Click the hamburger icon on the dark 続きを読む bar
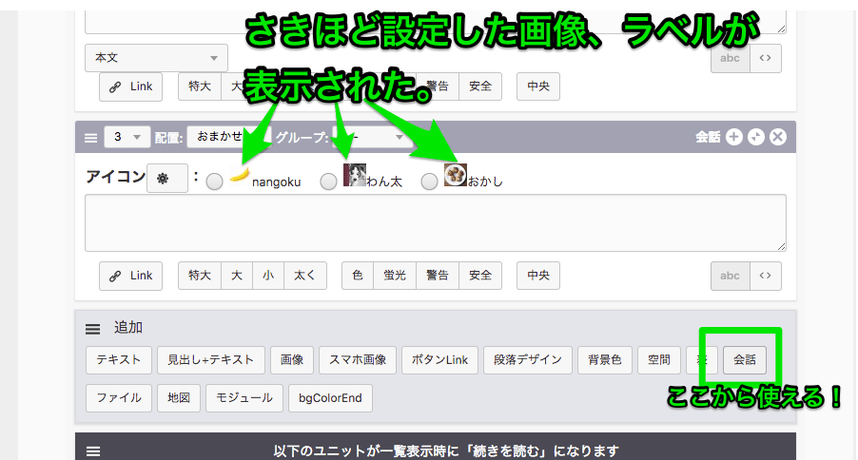858x460 pixels. pyautogui.click(x=92, y=451)
